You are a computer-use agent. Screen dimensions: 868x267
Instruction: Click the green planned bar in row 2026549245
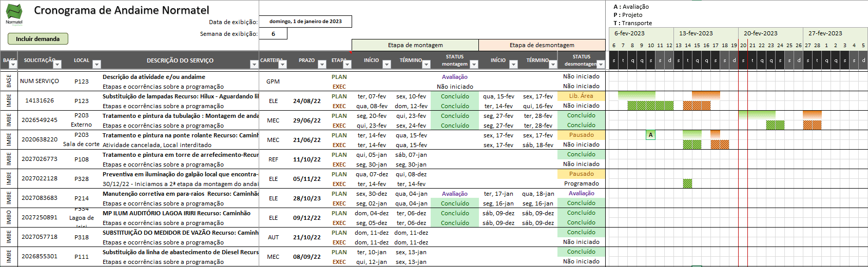click(757, 115)
